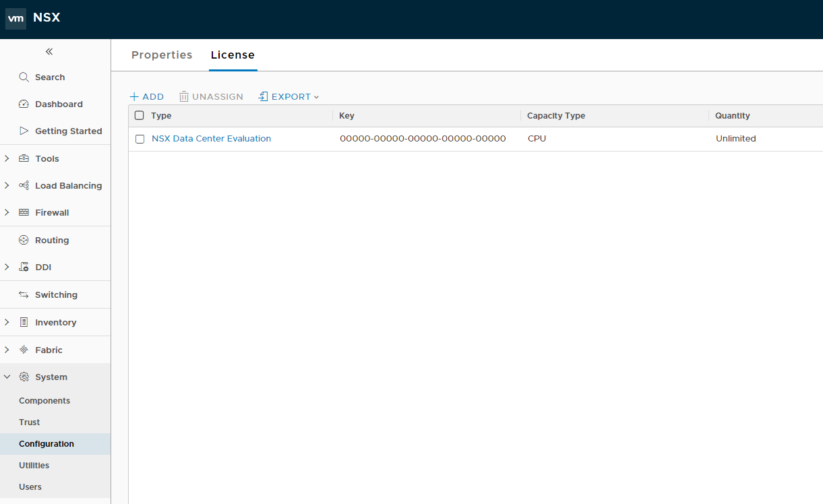The width and height of the screenshot is (823, 504).
Task: Open Dashboard via its gauge icon
Action: click(x=24, y=104)
